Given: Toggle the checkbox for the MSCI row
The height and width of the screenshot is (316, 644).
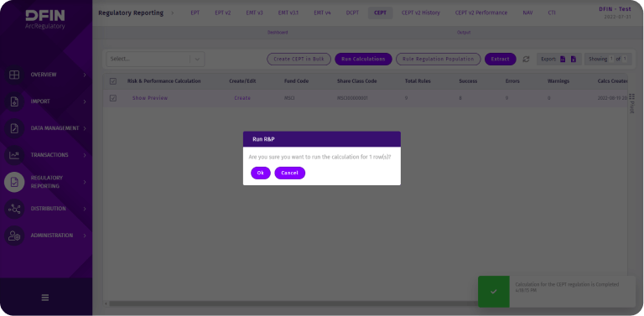Looking at the screenshot, I should (x=113, y=98).
